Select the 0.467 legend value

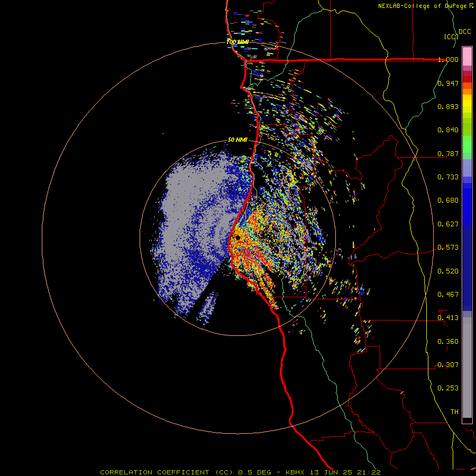point(448,295)
